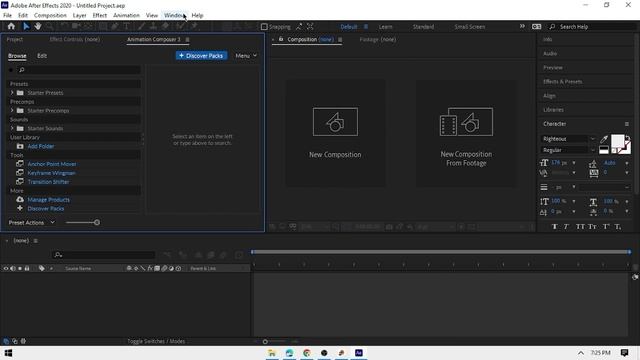This screenshot has width=640, height=360.
Task: Open the Animation menu
Action: (126, 15)
